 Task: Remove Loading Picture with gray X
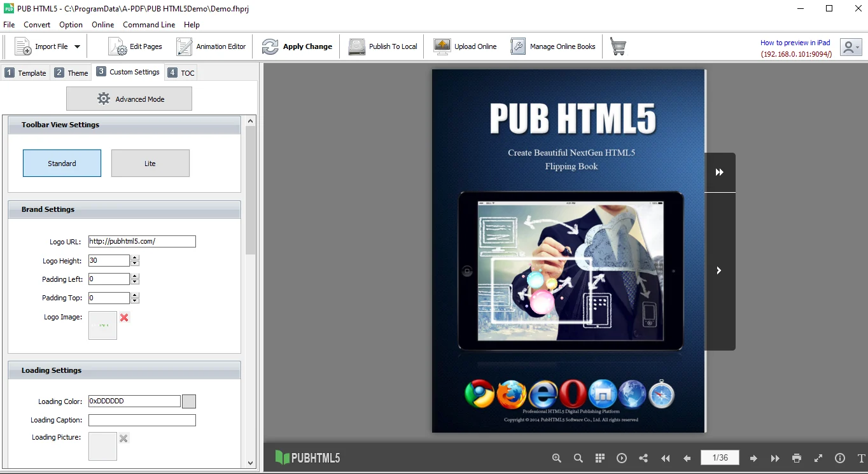point(124,438)
